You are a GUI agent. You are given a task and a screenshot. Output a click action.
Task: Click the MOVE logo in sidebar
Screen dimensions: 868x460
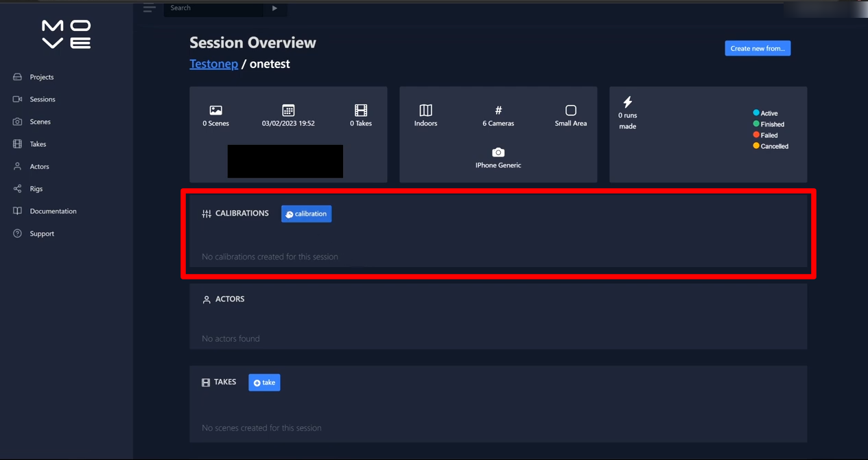[x=66, y=34]
